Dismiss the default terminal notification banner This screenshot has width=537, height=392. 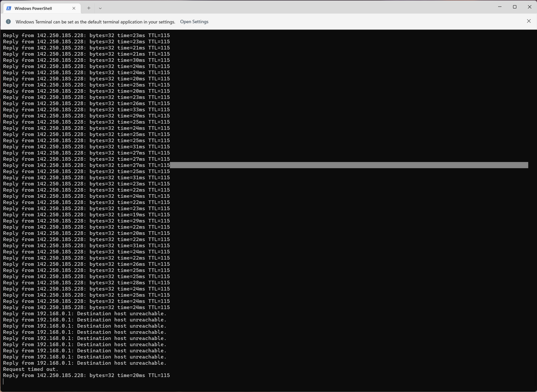[x=528, y=22]
